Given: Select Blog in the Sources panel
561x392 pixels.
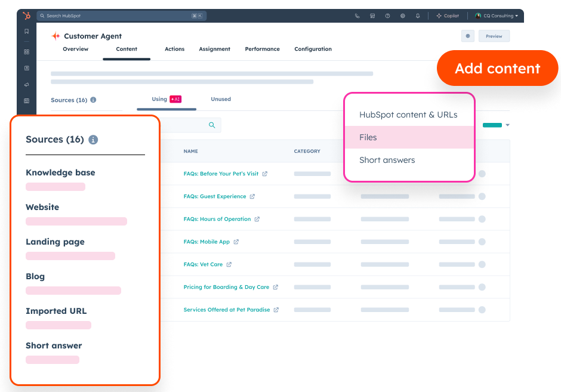Looking at the screenshot, I should click(x=35, y=276).
